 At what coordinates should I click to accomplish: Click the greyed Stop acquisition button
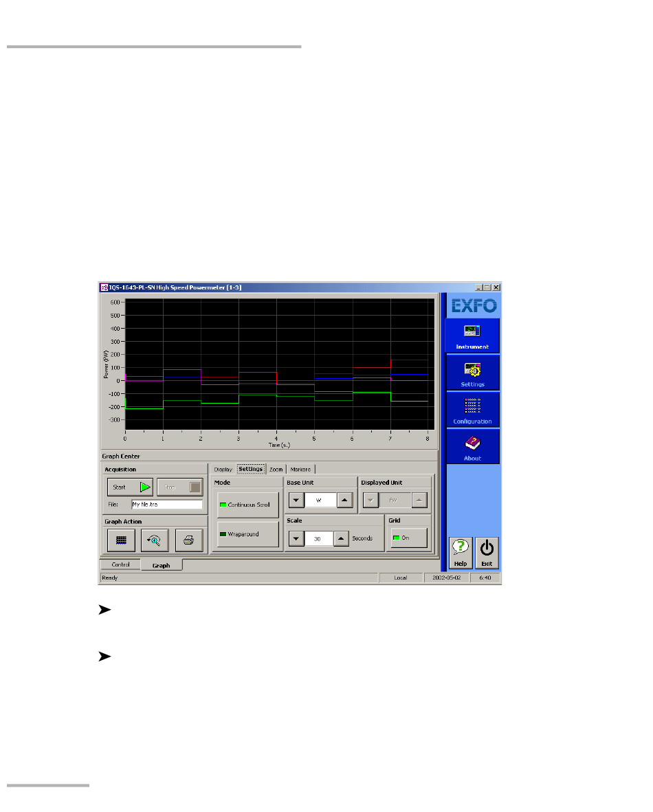pyautogui.click(x=179, y=487)
